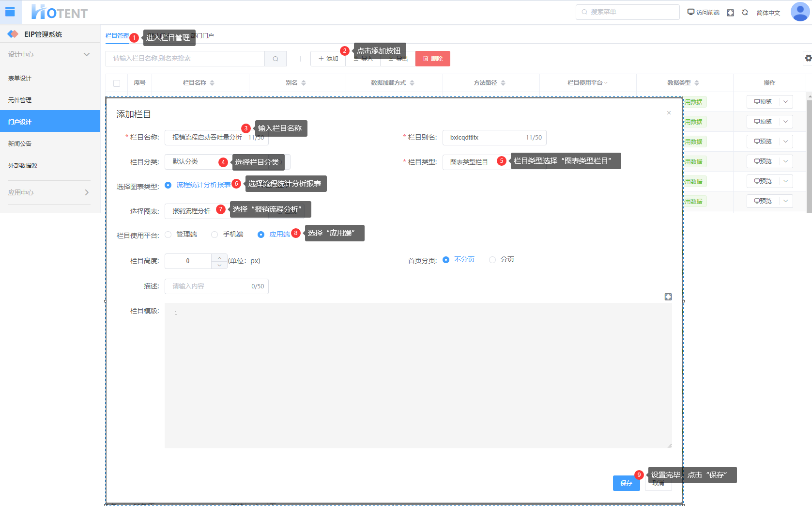Viewport: 812px width, 506px height.
Task: Click the red 删除 button
Action: pyautogui.click(x=432, y=59)
